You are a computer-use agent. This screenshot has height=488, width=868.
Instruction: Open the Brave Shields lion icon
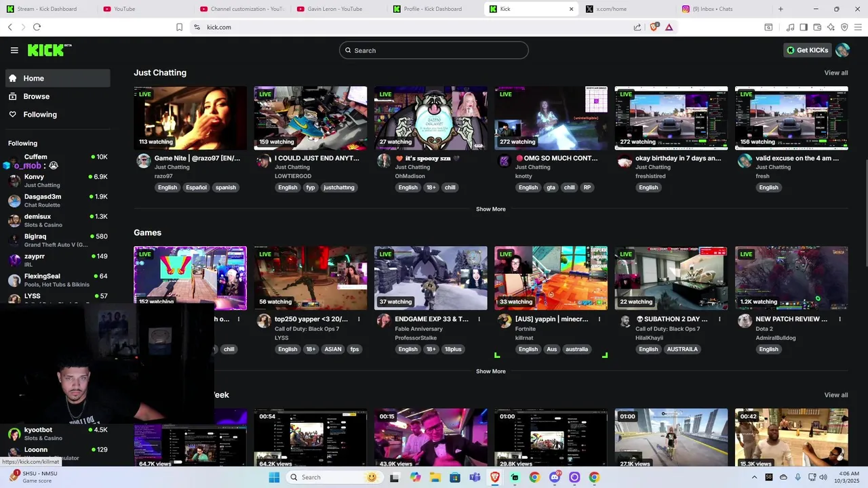click(654, 27)
